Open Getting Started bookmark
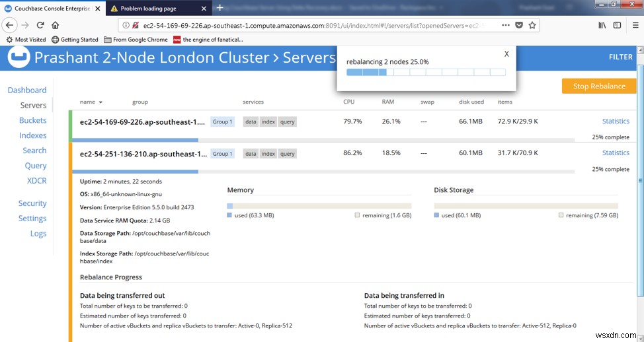This screenshot has width=644, height=342. pyautogui.click(x=75, y=40)
